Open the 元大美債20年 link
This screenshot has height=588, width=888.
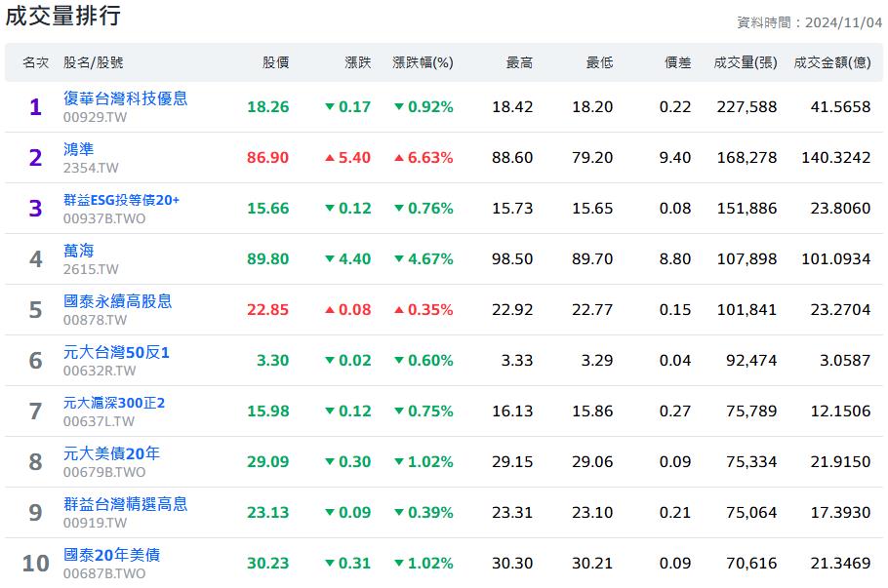pyautogui.click(x=111, y=453)
